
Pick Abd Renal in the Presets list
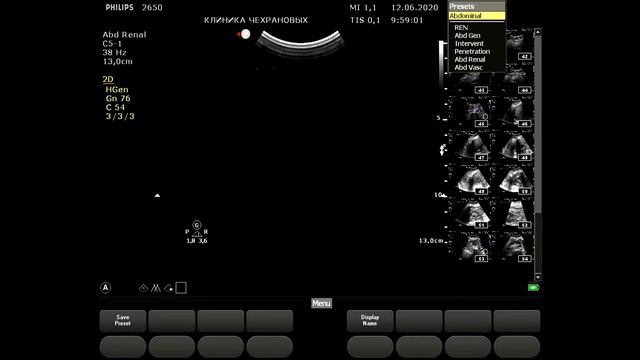pos(470,60)
